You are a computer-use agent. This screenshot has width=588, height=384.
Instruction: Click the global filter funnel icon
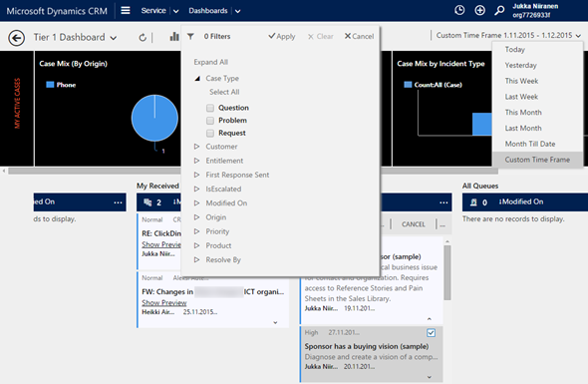coord(190,37)
